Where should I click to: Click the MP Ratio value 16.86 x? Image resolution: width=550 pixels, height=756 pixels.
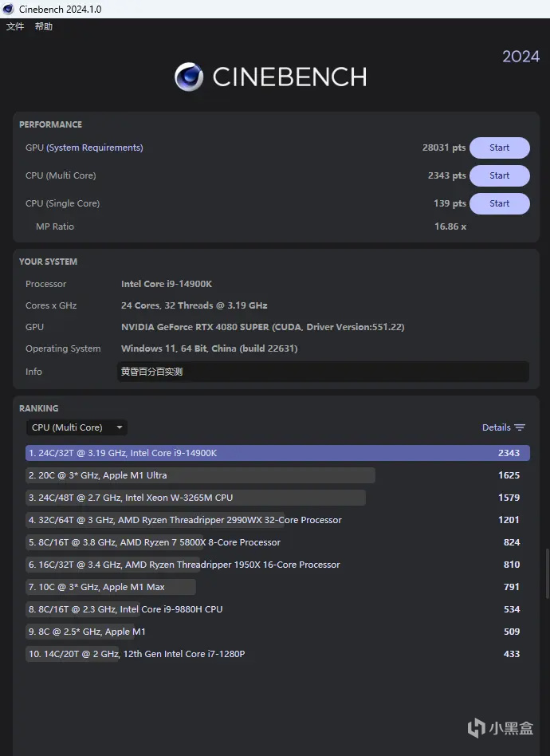[450, 226]
